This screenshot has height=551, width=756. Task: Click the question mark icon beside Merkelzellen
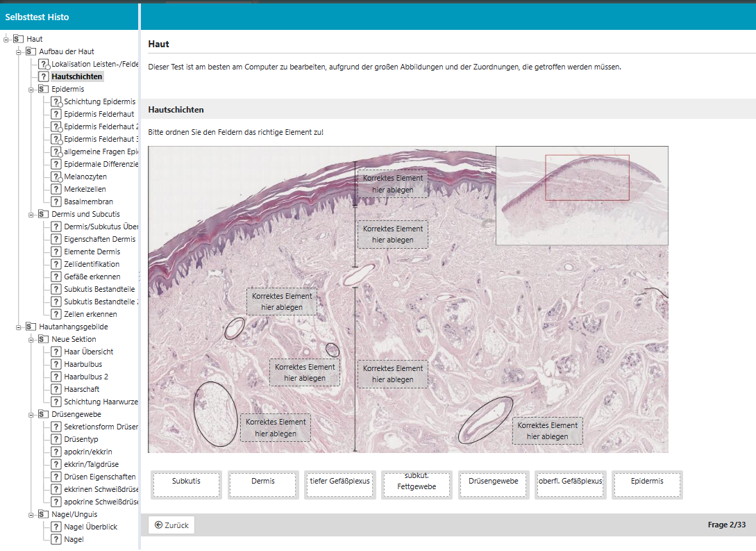point(56,189)
